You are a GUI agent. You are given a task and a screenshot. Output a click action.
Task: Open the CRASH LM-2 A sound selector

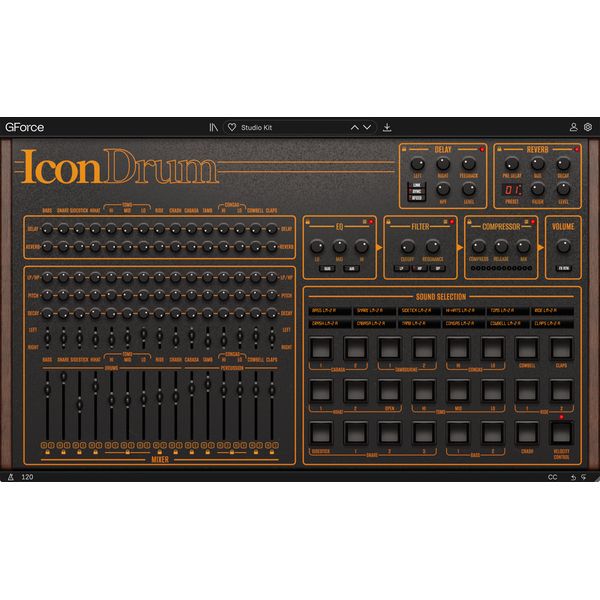click(330, 324)
